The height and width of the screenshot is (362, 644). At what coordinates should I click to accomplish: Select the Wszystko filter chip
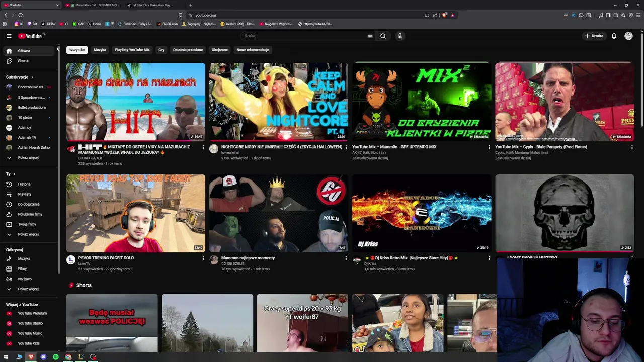click(x=77, y=50)
